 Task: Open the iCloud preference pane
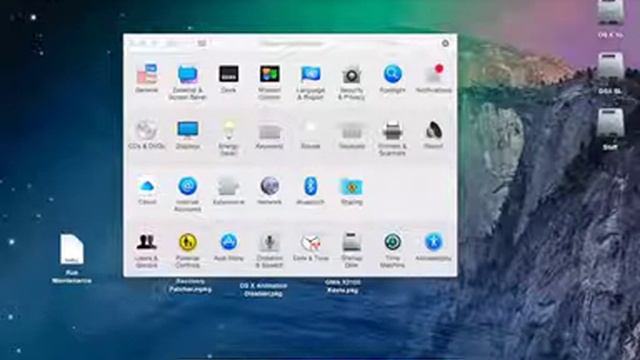147,191
